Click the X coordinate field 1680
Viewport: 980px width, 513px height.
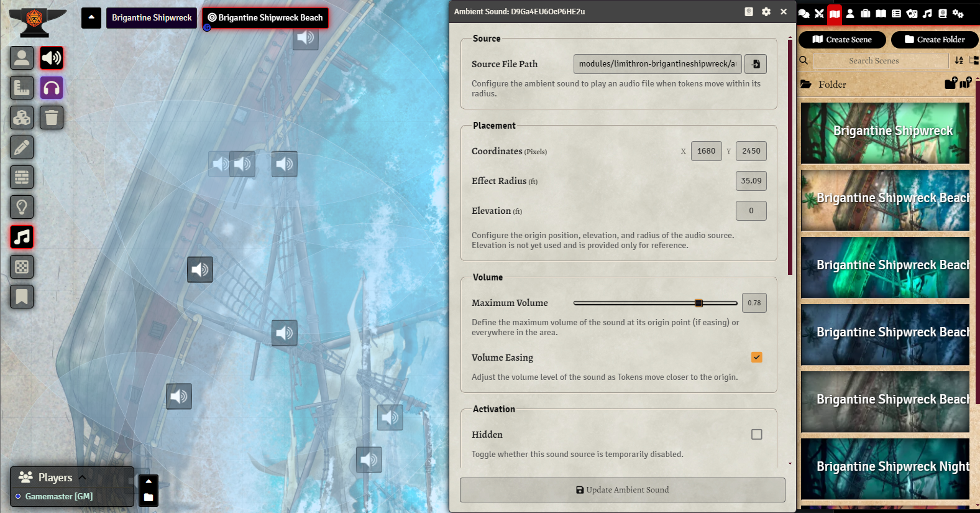[706, 151]
